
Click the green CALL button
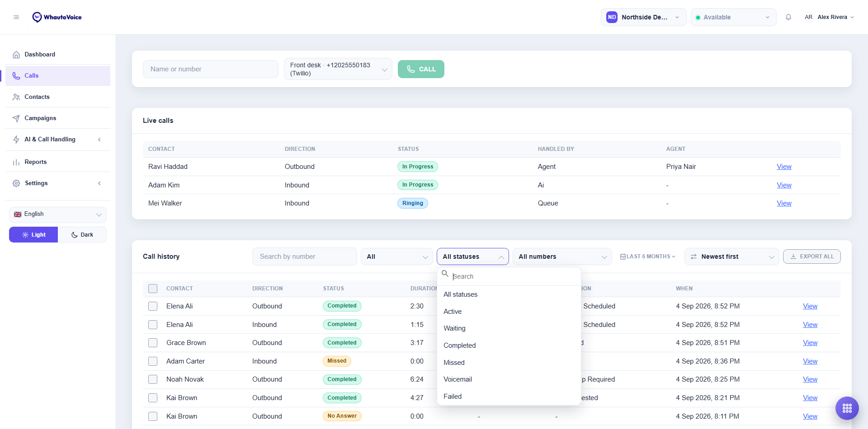[421, 69]
